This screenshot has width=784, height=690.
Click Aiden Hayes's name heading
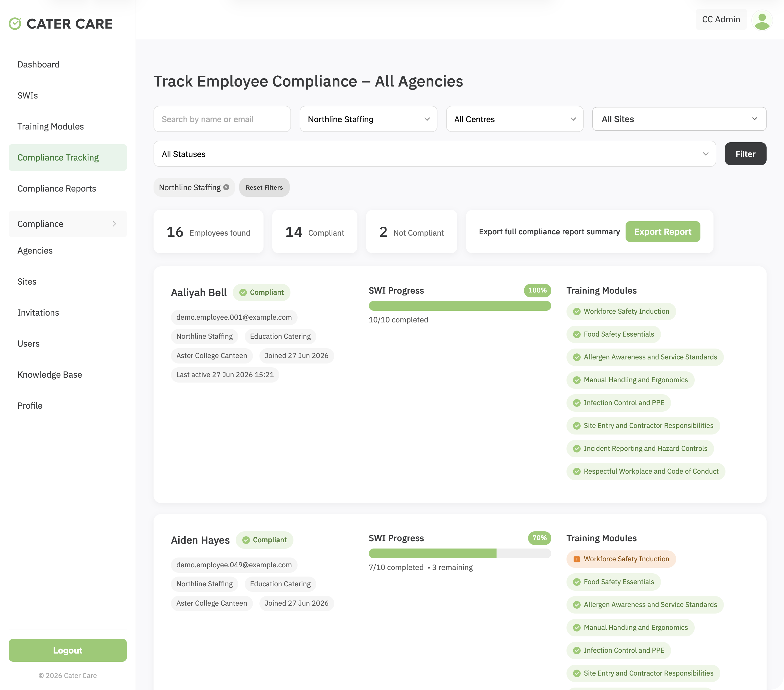click(x=200, y=541)
